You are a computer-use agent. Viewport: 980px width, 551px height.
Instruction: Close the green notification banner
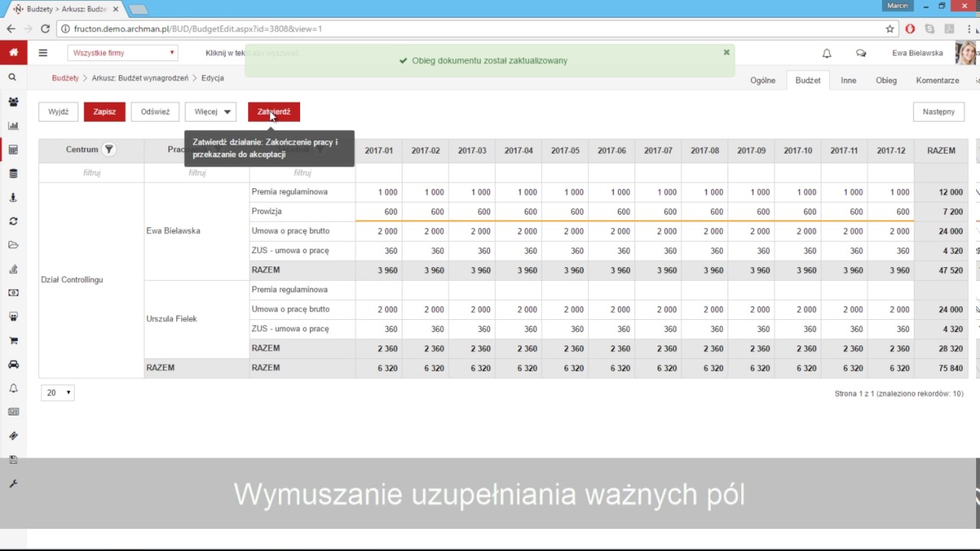click(727, 53)
